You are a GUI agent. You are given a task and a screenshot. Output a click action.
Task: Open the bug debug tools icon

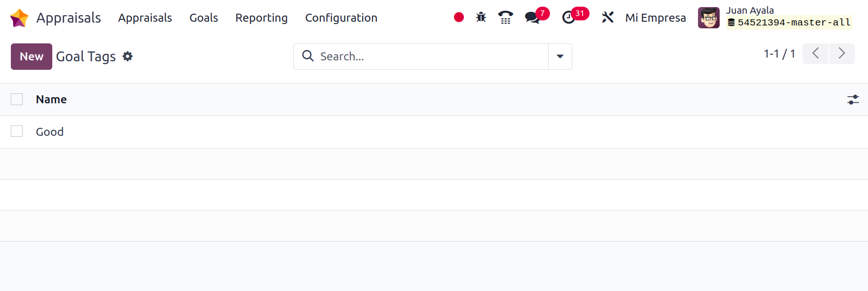(x=481, y=17)
